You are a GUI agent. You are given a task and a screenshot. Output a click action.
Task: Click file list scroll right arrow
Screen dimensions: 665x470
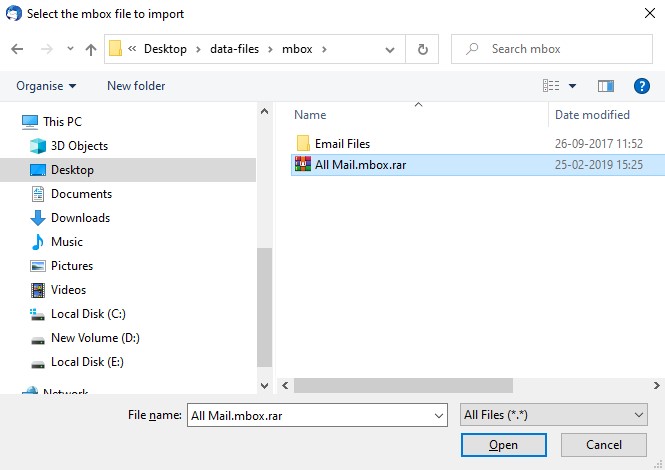pyautogui.click(x=657, y=386)
